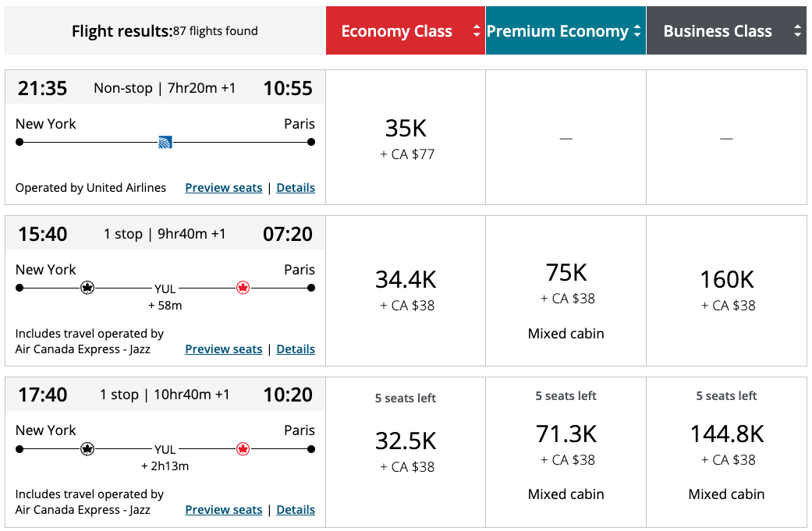The image size is (812, 531).
Task: Sort by Premium Economy using arrows
Action: tap(636, 31)
